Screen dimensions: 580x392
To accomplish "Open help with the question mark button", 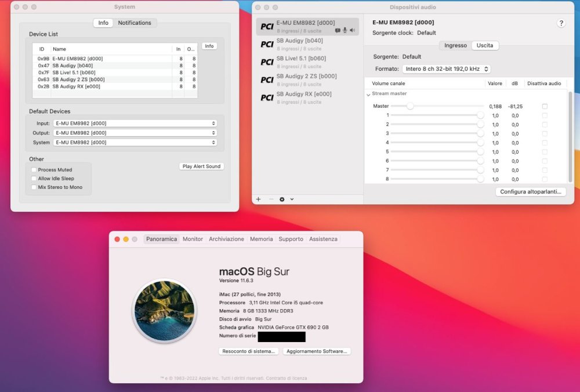I will [x=561, y=23].
